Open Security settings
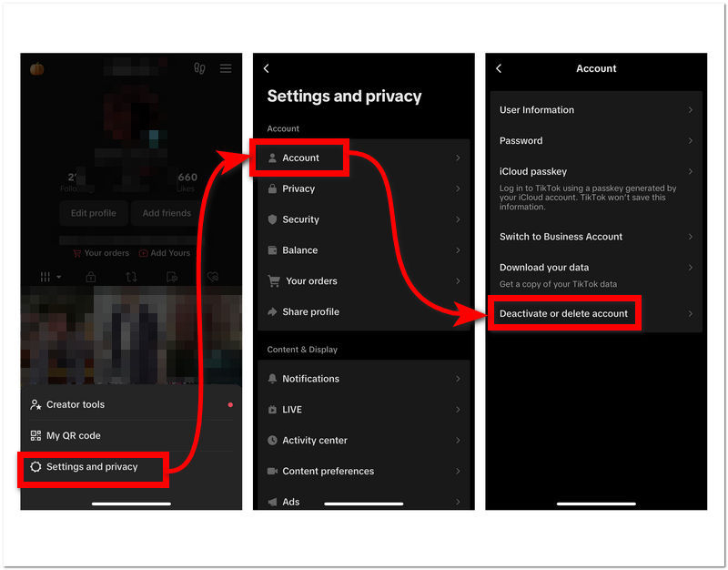Screen dimensions: 728x570 [x=363, y=219]
